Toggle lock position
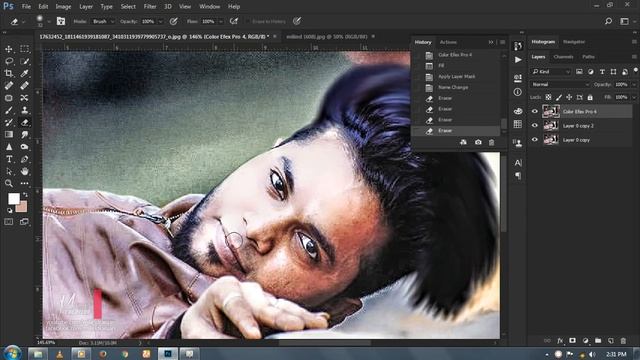The height and width of the screenshot is (360, 640). click(x=569, y=97)
